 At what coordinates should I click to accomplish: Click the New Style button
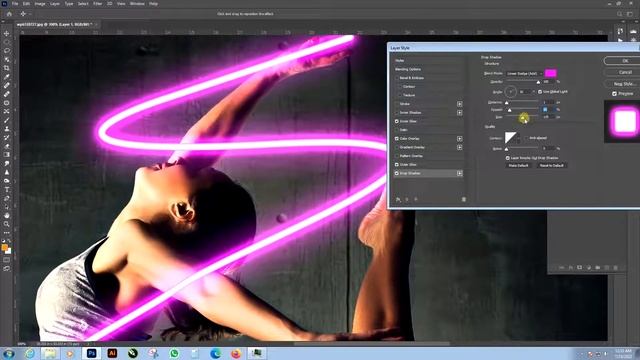coord(623,84)
